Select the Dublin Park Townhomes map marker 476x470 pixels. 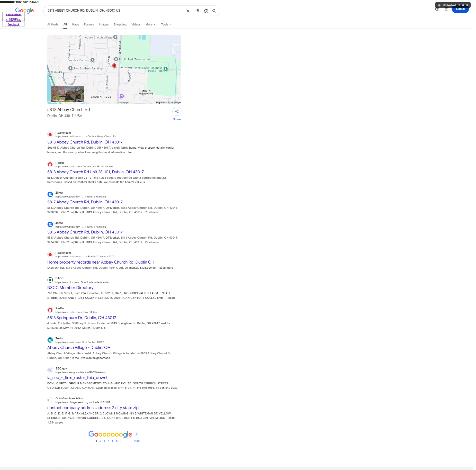(116, 59)
